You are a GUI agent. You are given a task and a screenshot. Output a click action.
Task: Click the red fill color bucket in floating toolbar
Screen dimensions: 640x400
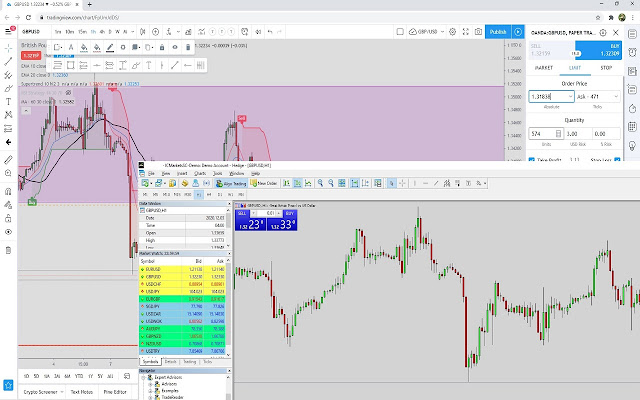[97, 47]
